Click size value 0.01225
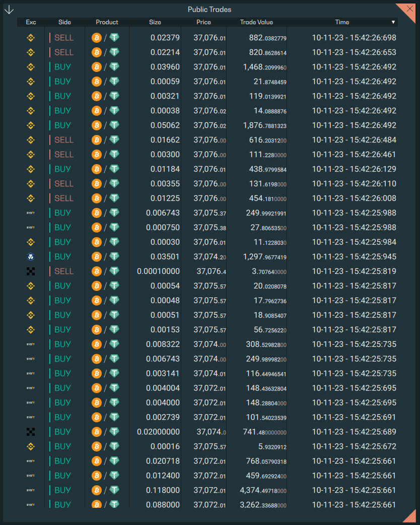 click(165, 198)
